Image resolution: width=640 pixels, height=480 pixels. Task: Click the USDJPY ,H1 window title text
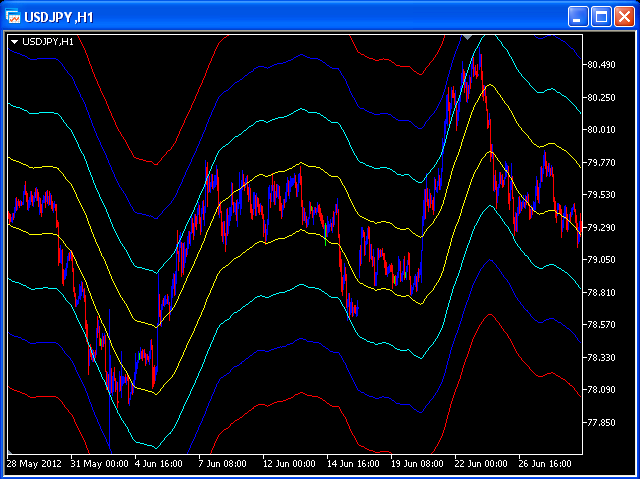[x=59, y=18]
